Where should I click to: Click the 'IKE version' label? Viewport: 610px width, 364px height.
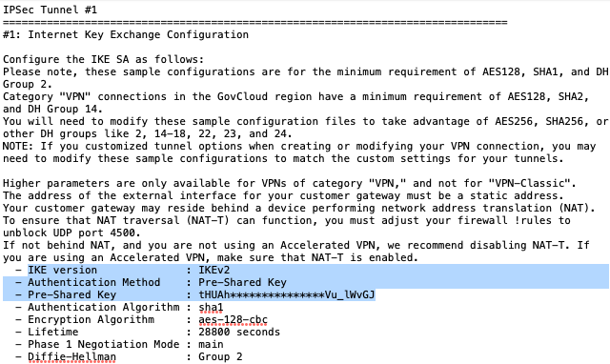(62, 270)
